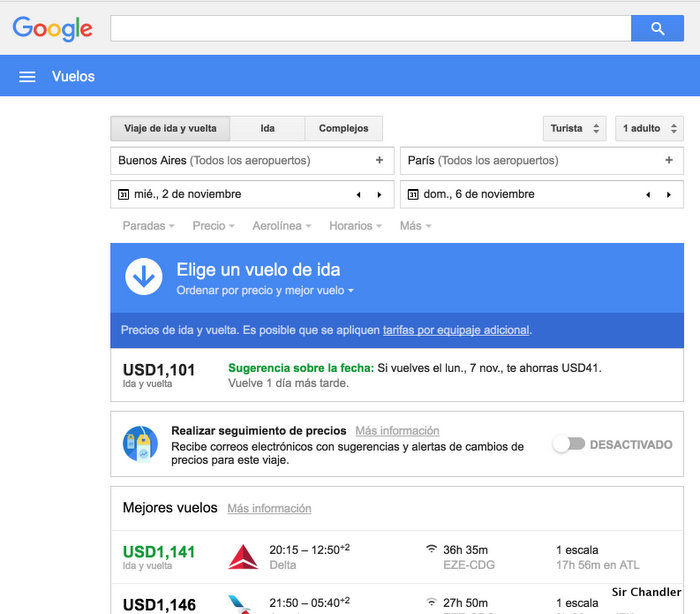Open tarifas por equipaje adicional link
Viewport: 700px width, 614px height.
[456, 330]
